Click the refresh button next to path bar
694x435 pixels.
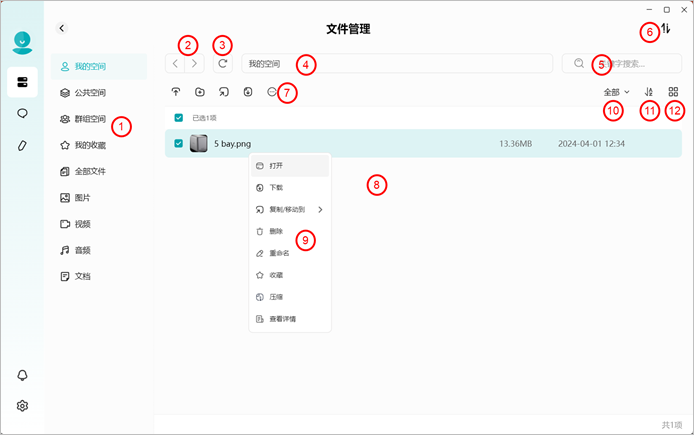click(223, 63)
